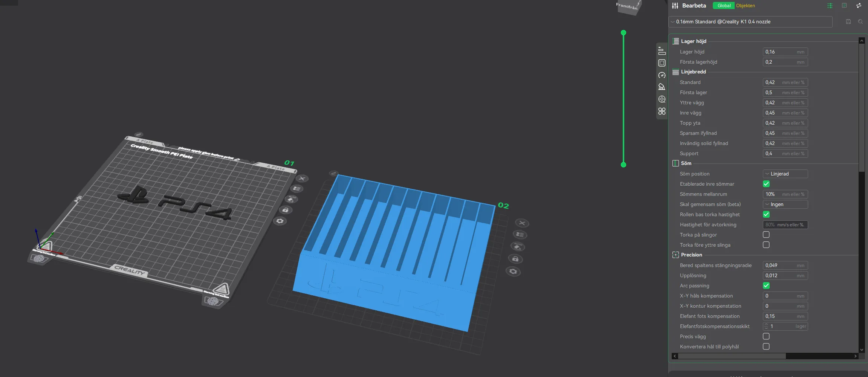Disable Etablerade inre sömmar checkbox

pos(766,184)
